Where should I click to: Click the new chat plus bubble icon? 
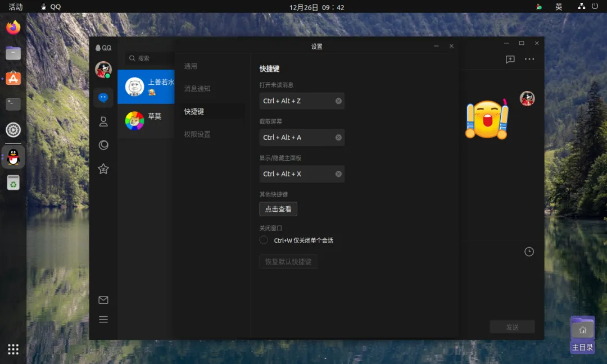510,59
